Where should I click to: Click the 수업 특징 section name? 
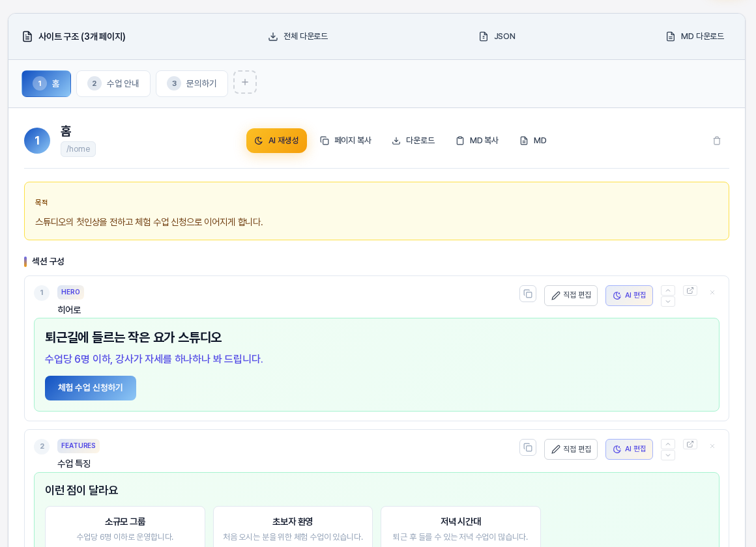point(74,464)
